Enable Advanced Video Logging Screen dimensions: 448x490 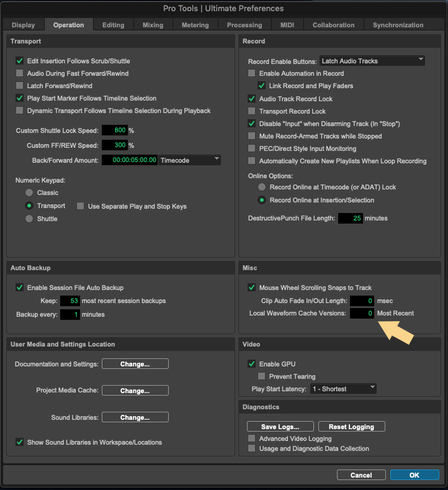click(252, 438)
